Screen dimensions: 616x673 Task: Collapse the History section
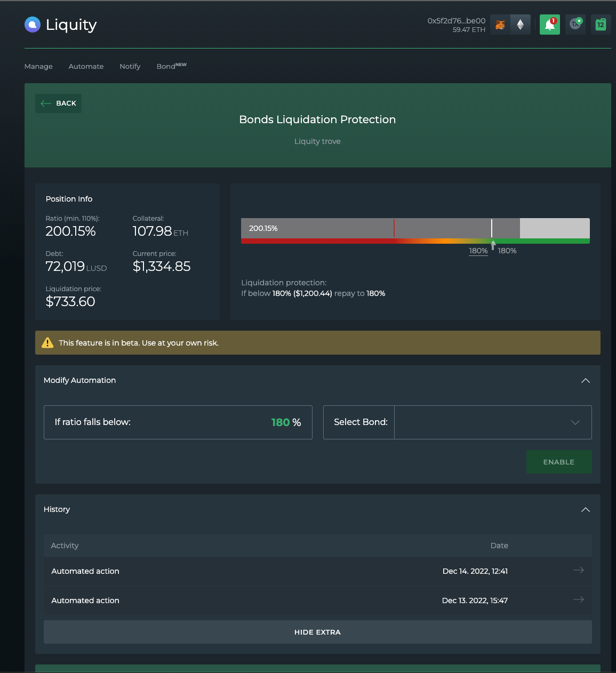pos(586,509)
